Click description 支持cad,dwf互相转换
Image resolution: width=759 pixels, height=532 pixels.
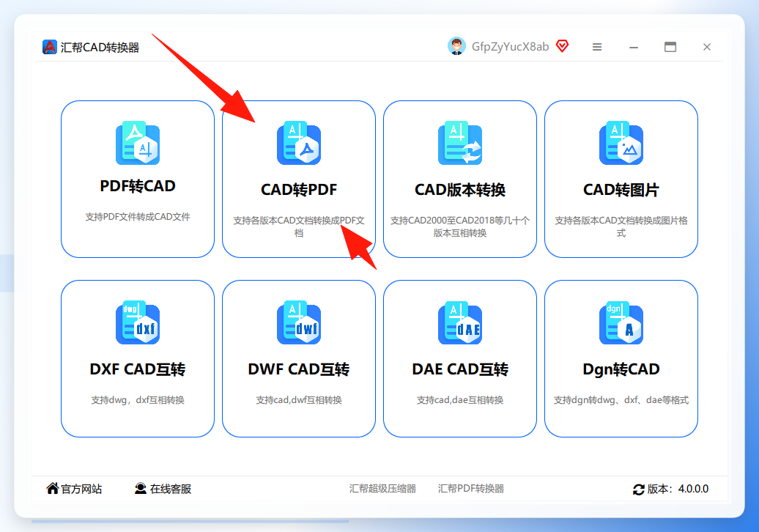coord(299,400)
